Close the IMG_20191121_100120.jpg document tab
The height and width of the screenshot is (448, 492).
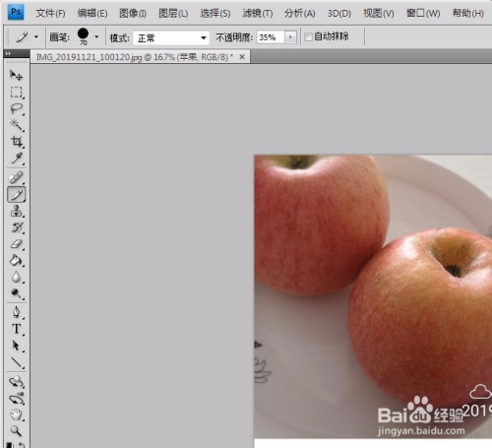click(242, 57)
